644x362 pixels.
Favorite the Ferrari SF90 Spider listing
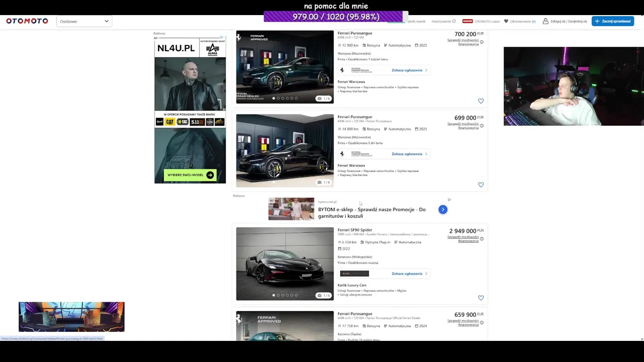click(480, 298)
